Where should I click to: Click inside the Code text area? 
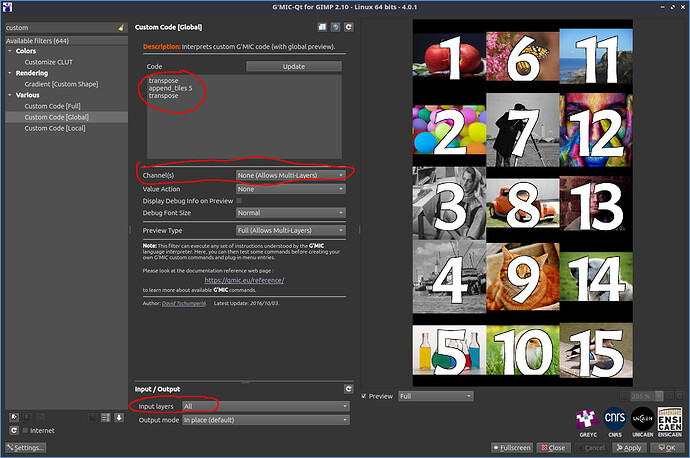click(244, 117)
